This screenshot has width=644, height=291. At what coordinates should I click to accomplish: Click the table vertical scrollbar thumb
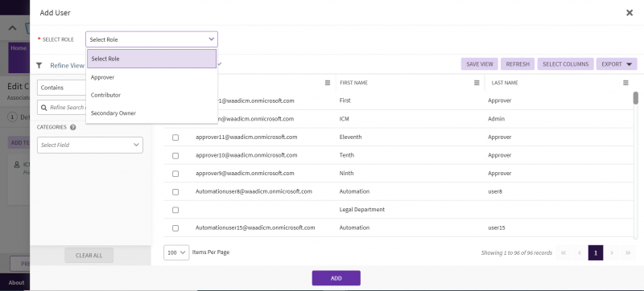[x=635, y=98]
